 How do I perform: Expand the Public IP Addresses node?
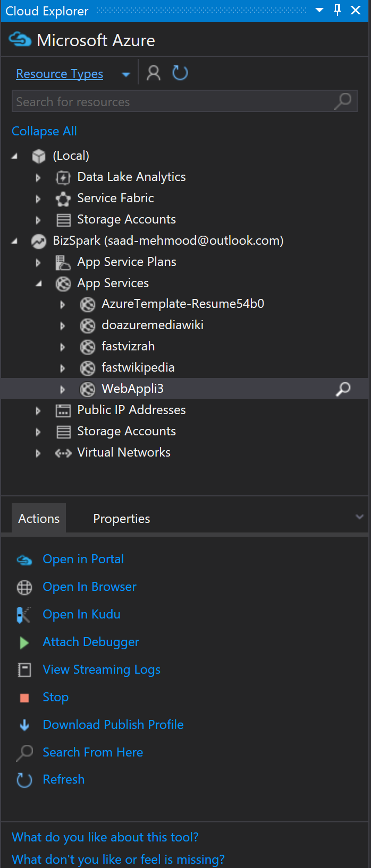coord(38,410)
